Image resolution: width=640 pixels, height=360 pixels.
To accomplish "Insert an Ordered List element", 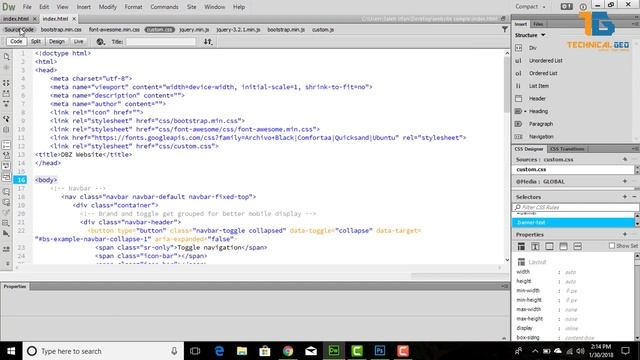I will [x=543, y=73].
